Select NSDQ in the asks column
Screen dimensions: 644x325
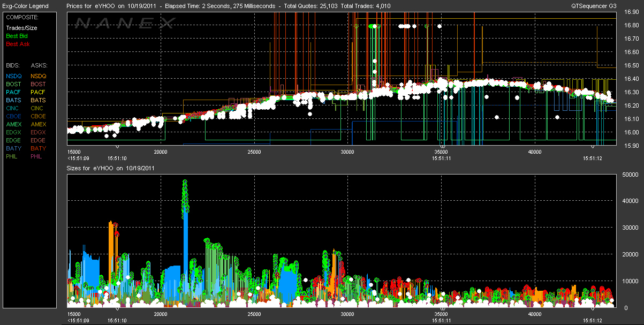click(x=39, y=76)
